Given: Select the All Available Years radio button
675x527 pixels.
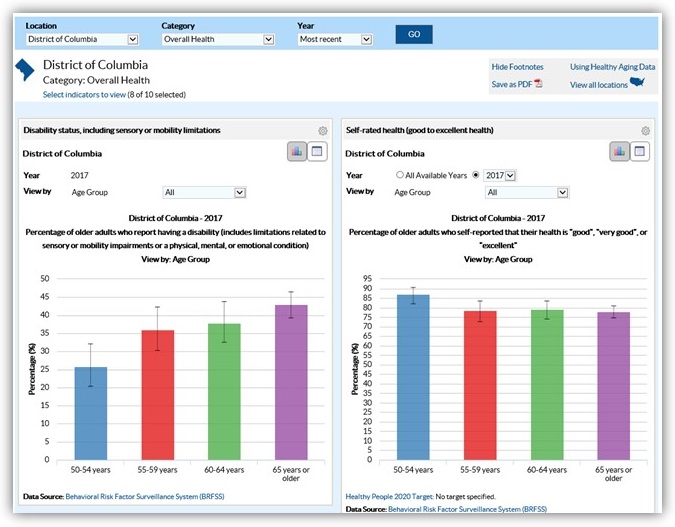Looking at the screenshot, I should pyautogui.click(x=400, y=175).
